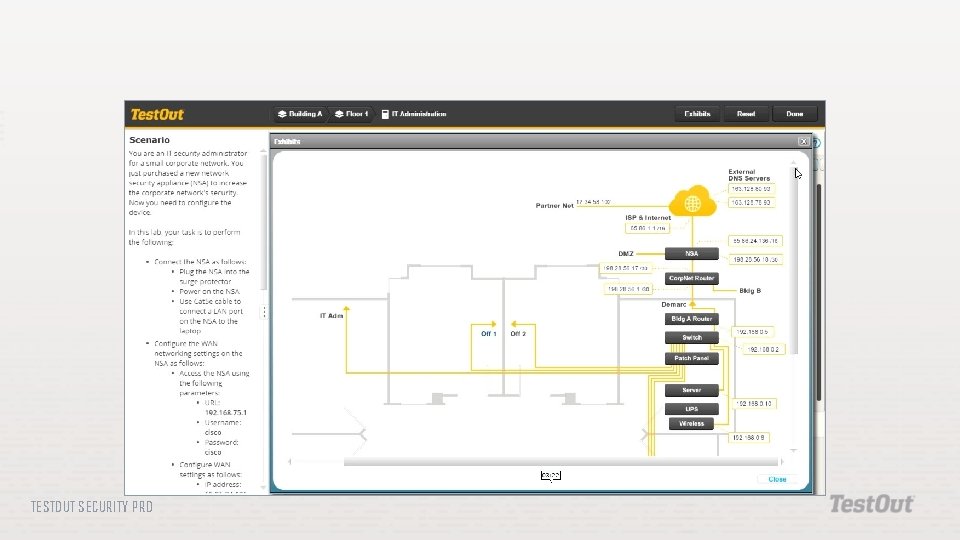
Task: Click the Scenario panel splitter handle dots
Action: coord(264,312)
